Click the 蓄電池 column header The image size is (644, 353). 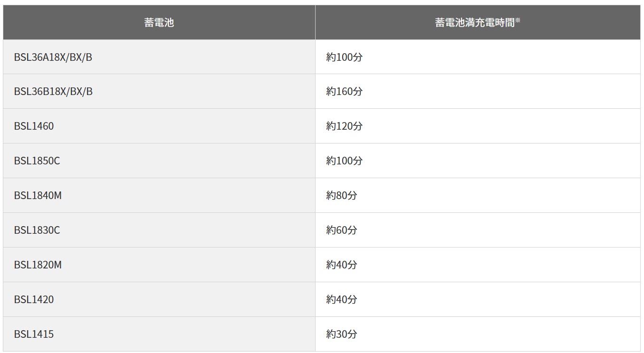(159, 22)
